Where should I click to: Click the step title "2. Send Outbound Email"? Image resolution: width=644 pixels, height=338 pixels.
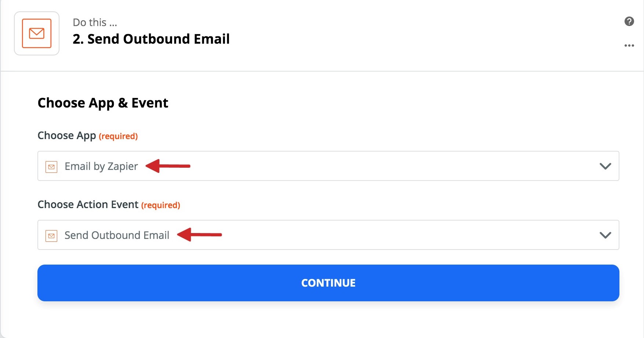[x=151, y=39]
